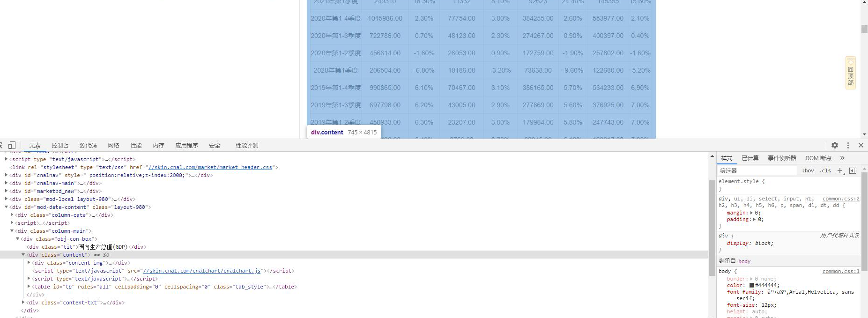Select the div class tit node
Image resolution: width=868 pixels, height=318 pixels.
click(x=86, y=247)
